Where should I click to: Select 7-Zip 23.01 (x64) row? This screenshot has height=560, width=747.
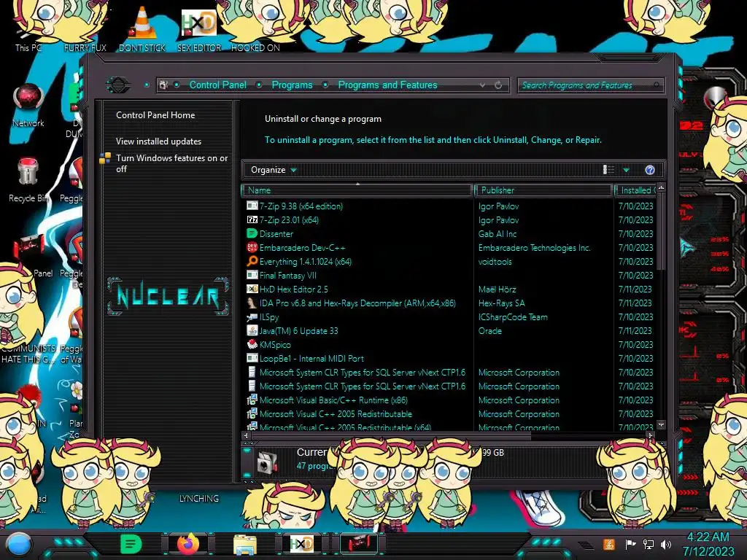(x=289, y=220)
